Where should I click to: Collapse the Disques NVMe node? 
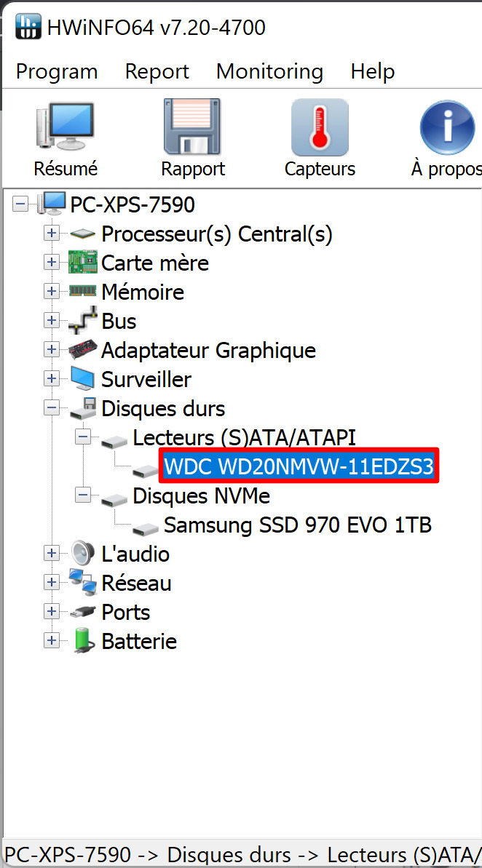click(x=83, y=495)
